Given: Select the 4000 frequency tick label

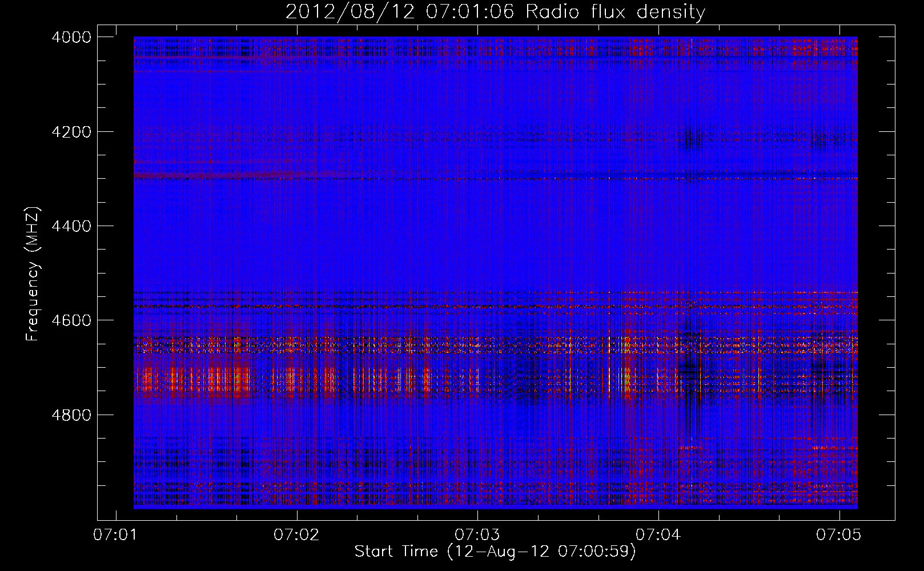Looking at the screenshot, I should (x=71, y=37).
